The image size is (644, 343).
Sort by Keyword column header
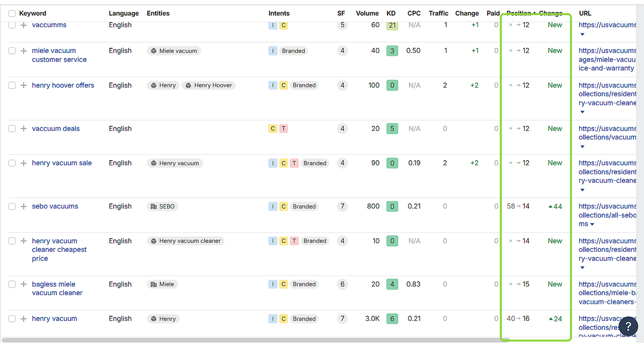tap(33, 14)
